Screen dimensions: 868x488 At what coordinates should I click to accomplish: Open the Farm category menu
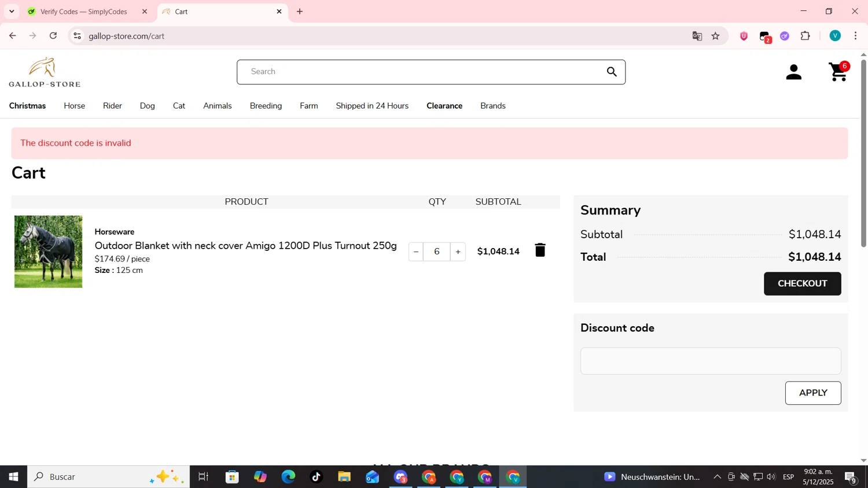point(309,106)
